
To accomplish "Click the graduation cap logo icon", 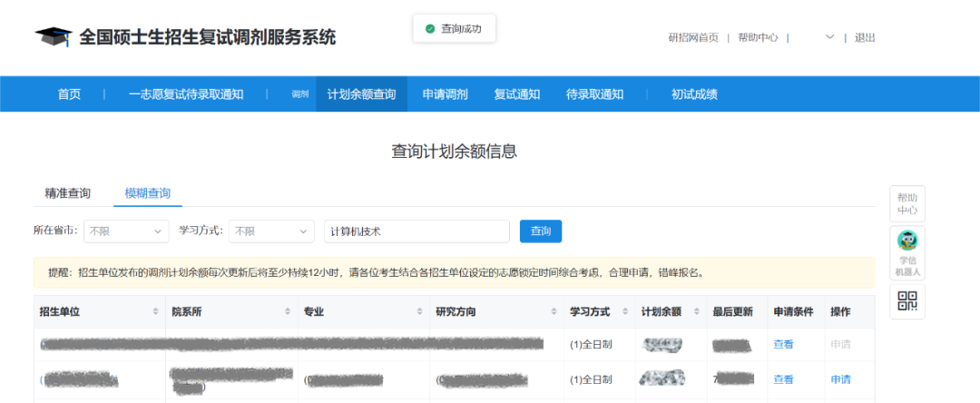I will click(54, 36).
